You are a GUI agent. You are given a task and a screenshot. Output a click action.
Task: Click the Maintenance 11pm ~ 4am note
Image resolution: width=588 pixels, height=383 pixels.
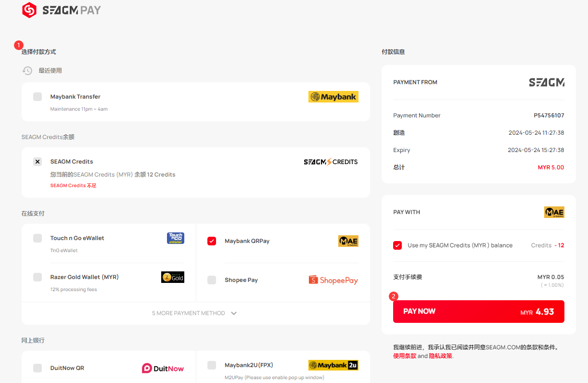(79, 109)
